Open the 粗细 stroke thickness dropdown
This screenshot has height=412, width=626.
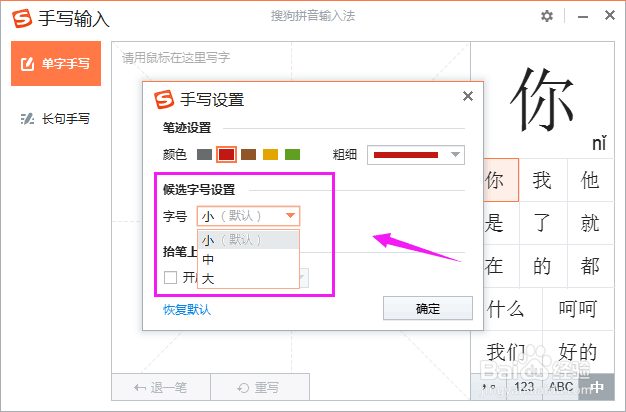coord(416,155)
